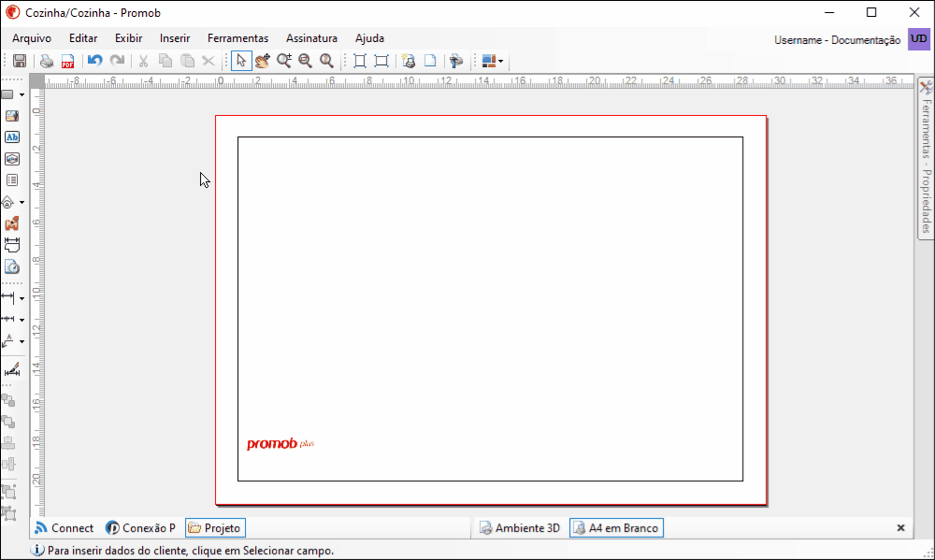Select the dimension edit tool with pencil
This screenshot has height=560, width=935.
12,370
